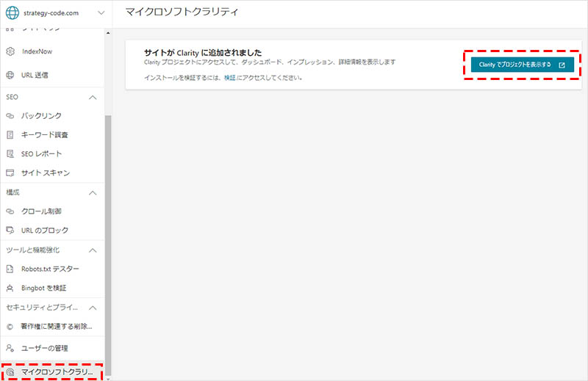This screenshot has width=588, height=381.
Task: Click the キーワード調査 document icon
Action: point(10,135)
